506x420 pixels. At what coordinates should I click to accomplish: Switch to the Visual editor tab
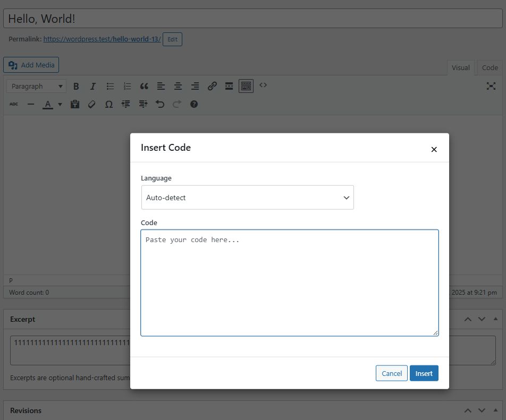pyautogui.click(x=460, y=67)
